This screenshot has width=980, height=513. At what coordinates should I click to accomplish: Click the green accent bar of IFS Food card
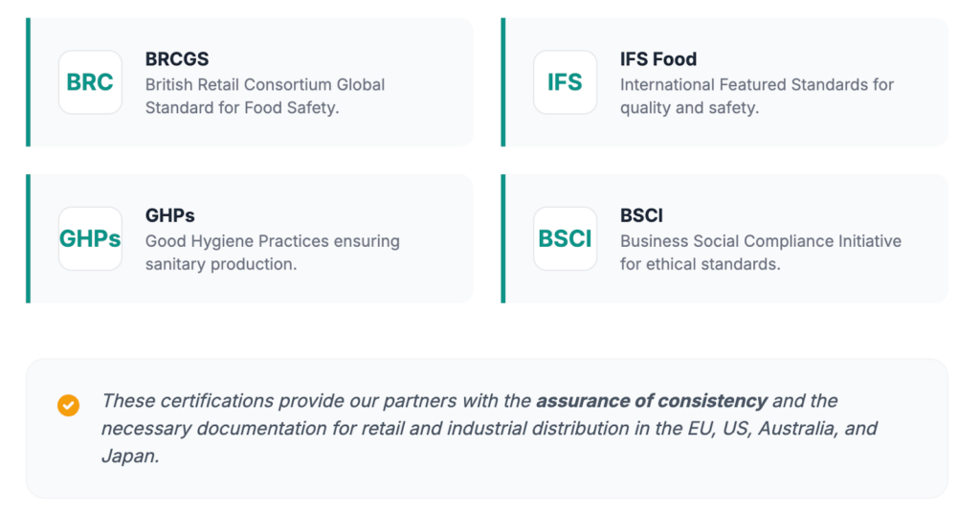click(x=503, y=82)
